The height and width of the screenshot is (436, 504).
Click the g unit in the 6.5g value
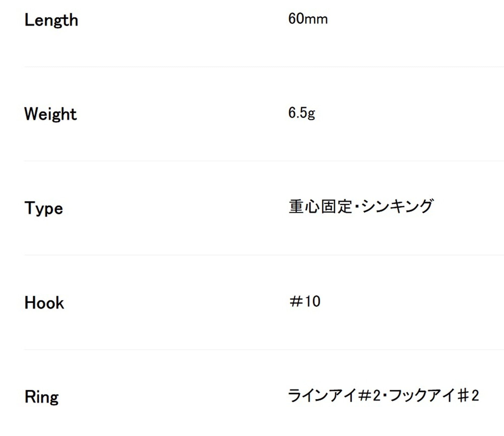(311, 115)
